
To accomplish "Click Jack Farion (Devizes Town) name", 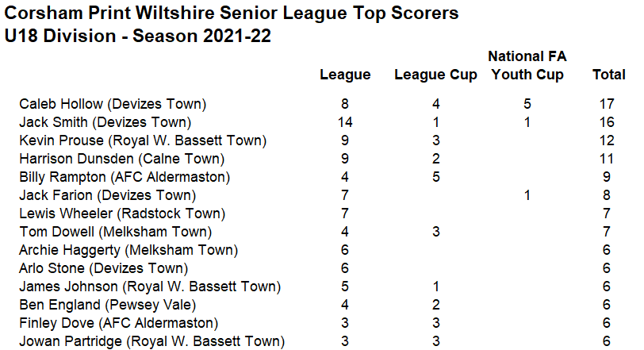I will coord(107,195).
